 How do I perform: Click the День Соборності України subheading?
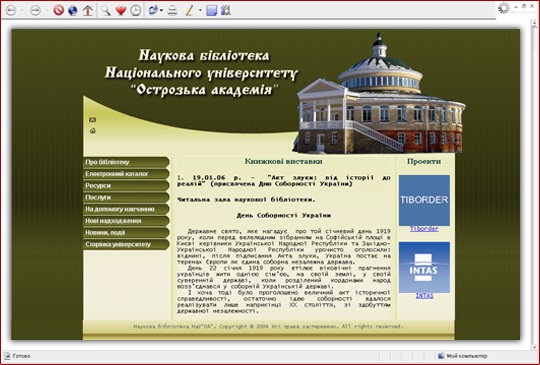point(284,216)
